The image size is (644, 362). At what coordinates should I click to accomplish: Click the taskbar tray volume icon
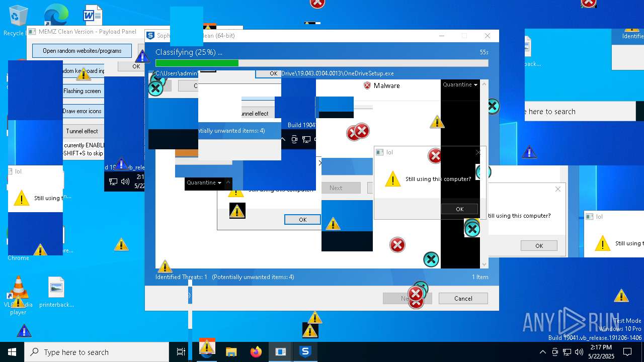coord(579,352)
